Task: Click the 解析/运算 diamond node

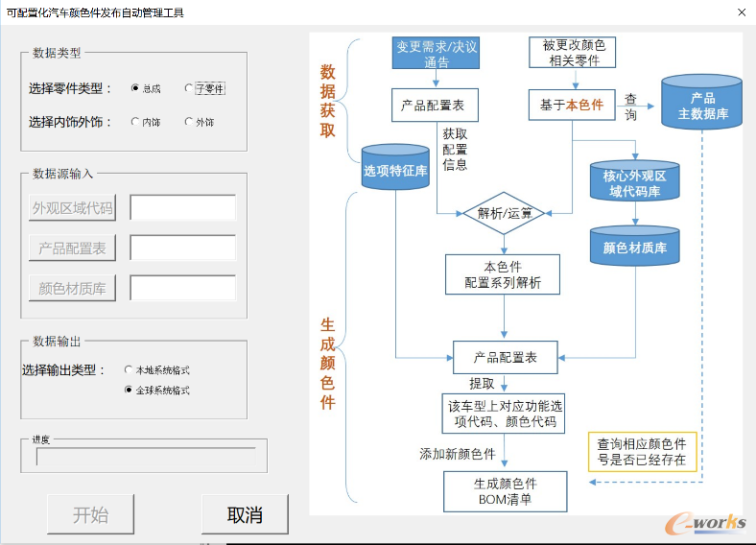Action: 504,213
